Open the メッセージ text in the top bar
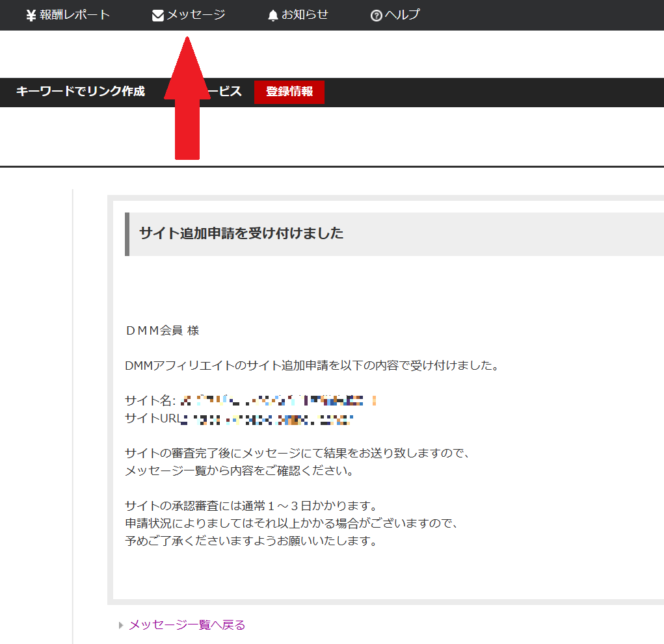Viewport: 664px width, 644px height. click(196, 15)
